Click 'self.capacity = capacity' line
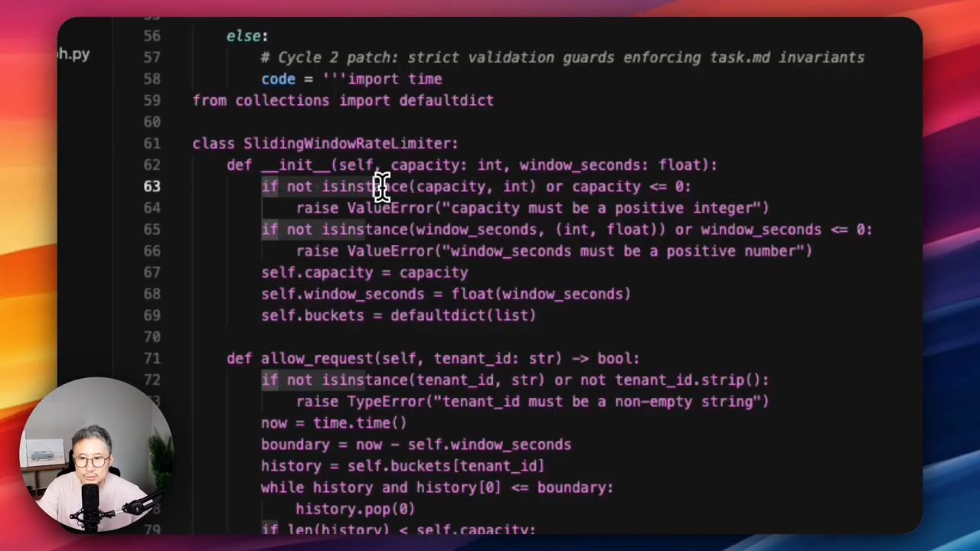 [364, 272]
